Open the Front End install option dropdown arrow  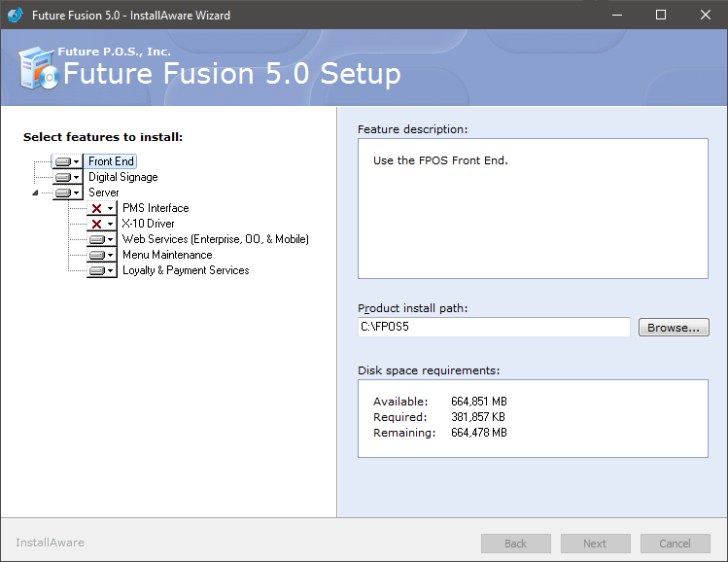pyautogui.click(x=76, y=162)
